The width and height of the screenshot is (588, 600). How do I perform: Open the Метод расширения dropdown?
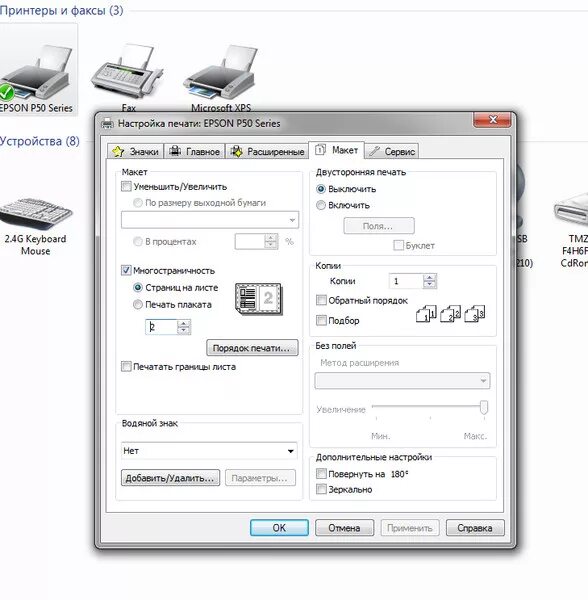tap(402, 381)
